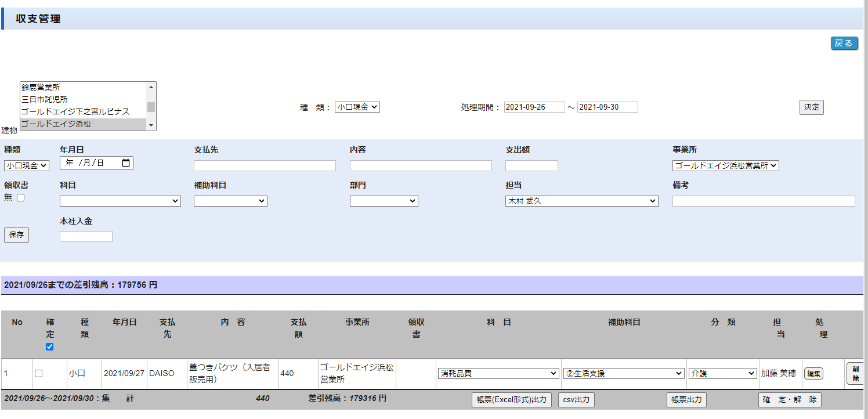Expand the 事業所 dropdown
868x419 pixels.
(725, 166)
